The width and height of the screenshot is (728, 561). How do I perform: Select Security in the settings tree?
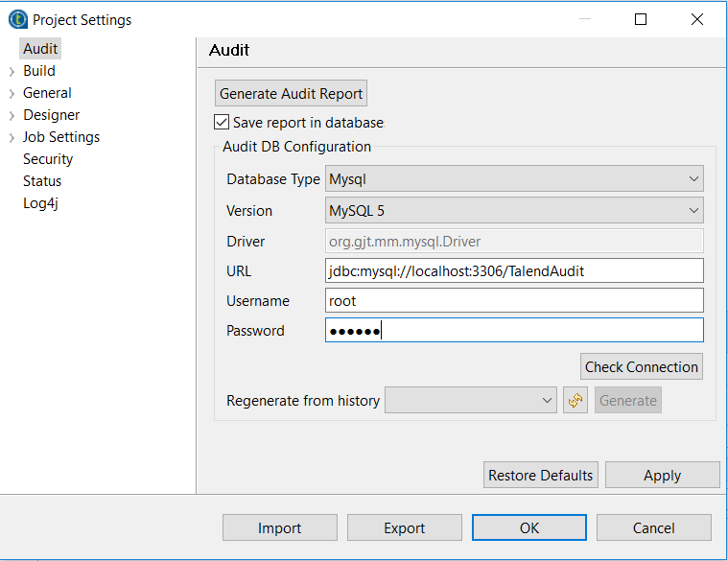pos(48,159)
